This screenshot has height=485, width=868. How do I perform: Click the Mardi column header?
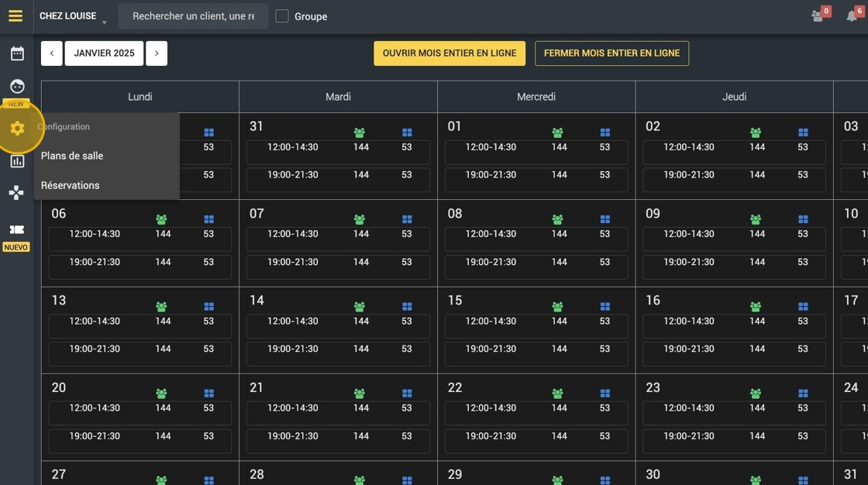(x=338, y=97)
